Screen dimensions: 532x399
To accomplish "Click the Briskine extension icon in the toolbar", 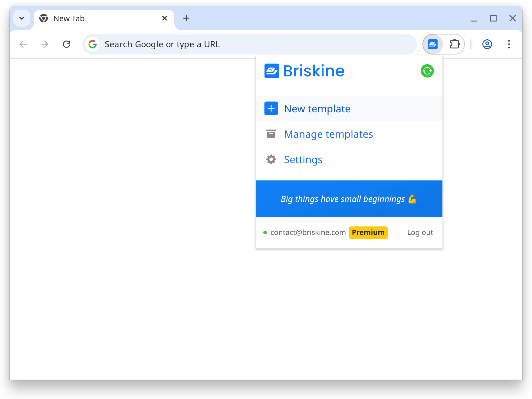I will (x=432, y=44).
